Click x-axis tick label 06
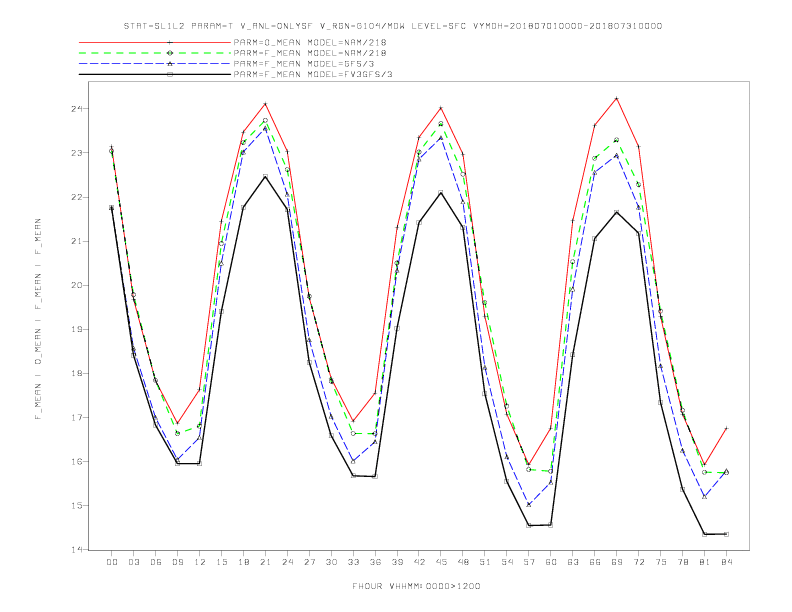Viewport: 792px width, 612px height. pos(156,562)
